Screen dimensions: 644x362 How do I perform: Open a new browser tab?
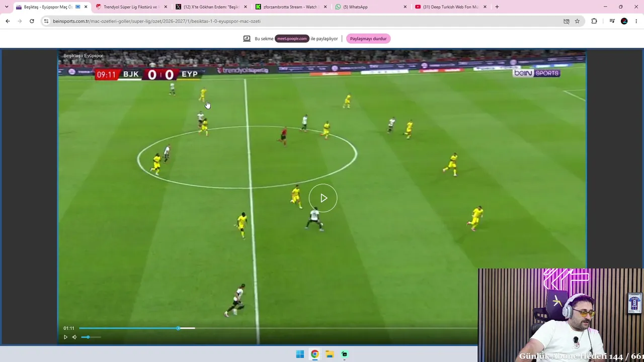coord(497,7)
